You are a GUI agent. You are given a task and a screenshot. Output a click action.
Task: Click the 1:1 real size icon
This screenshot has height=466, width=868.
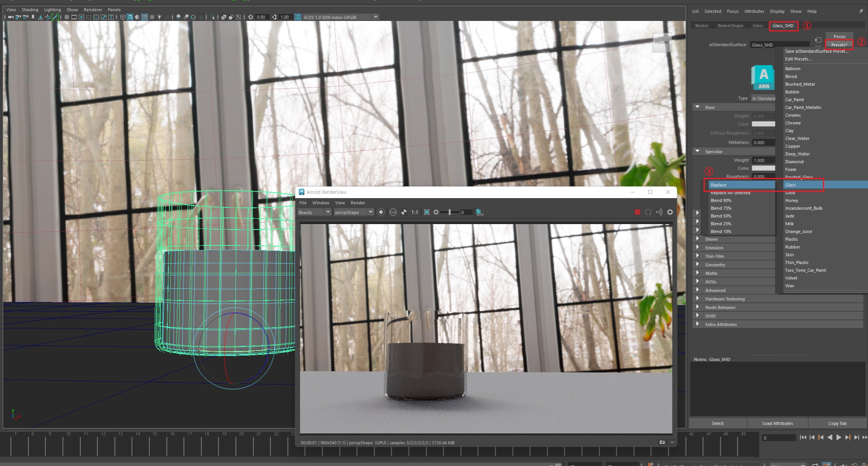click(415, 212)
